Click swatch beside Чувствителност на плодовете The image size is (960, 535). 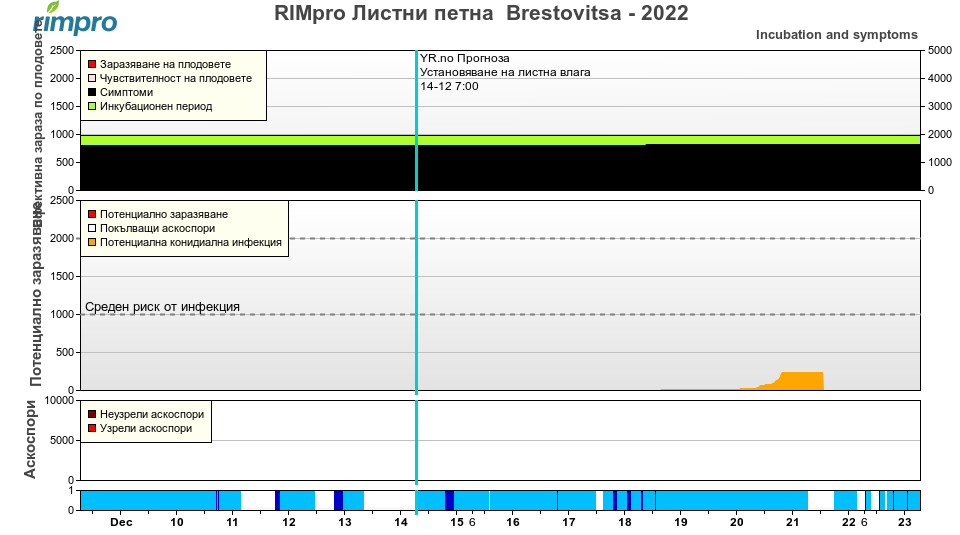pos(92,78)
